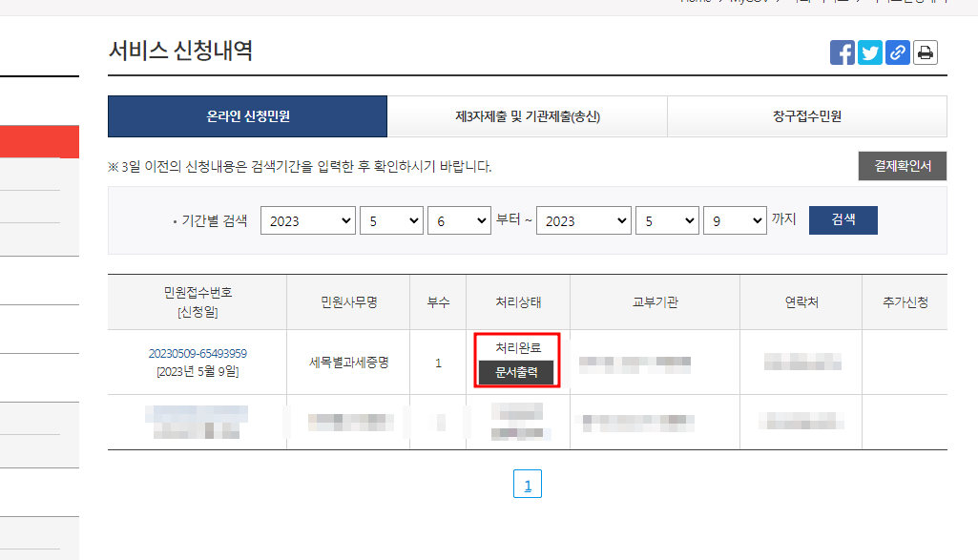The image size is (978, 560).
Task: Click 문서출력 to print the document
Action: coord(517,374)
